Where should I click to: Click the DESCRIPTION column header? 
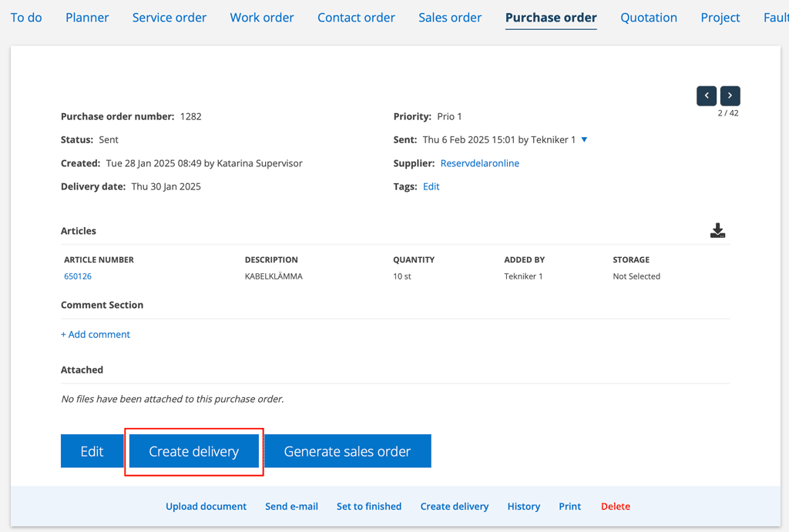tap(271, 259)
